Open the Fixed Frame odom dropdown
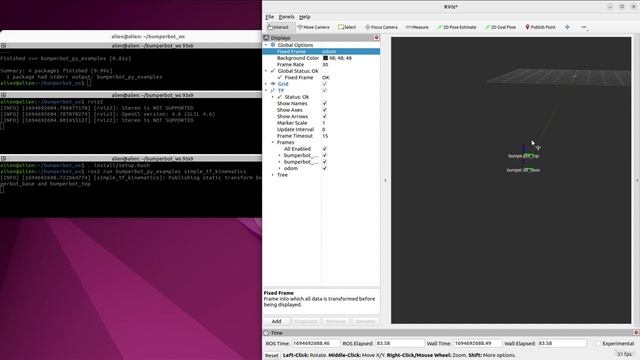Viewport: 640px width, 360px height. (351, 51)
